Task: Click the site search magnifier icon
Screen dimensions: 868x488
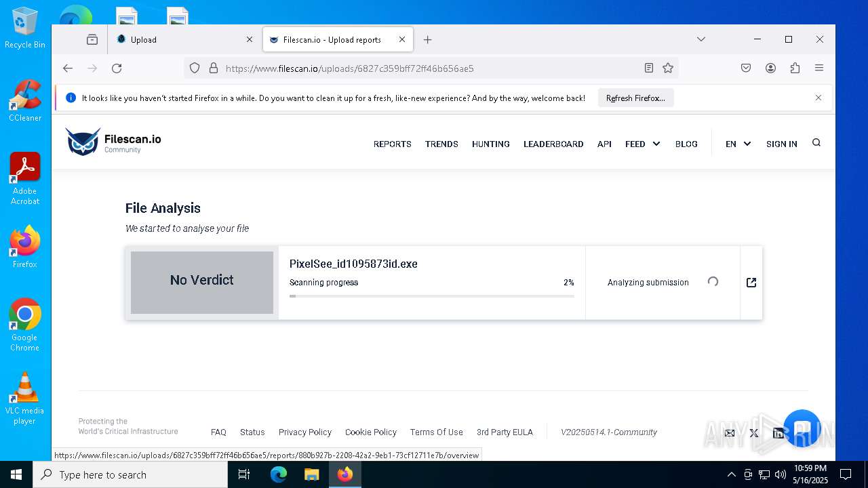Action: [x=816, y=143]
